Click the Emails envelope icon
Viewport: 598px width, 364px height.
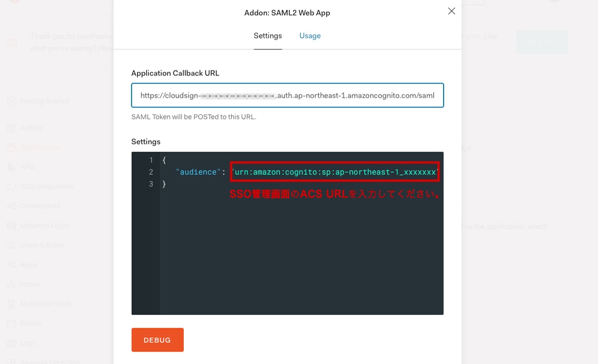[11, 323]
